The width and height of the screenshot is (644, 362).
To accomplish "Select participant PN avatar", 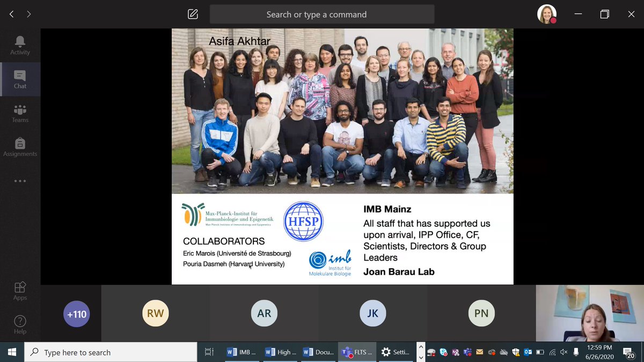I will [x=481, y=314].
